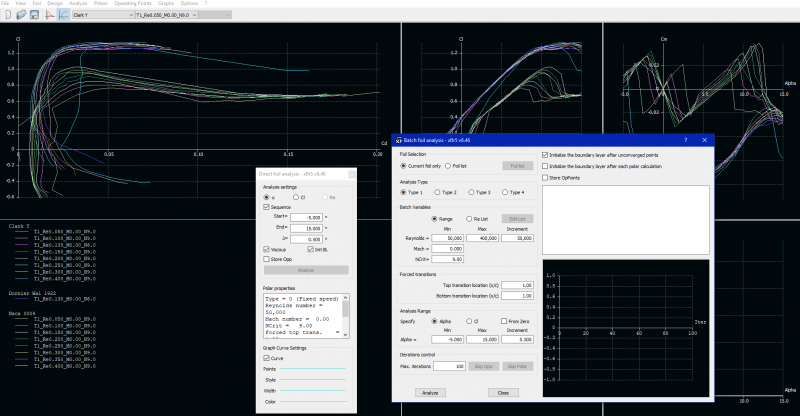This screenshot has width=800, height=416.
Task: Click the Save project disk icon
Action: click(34, 16)
